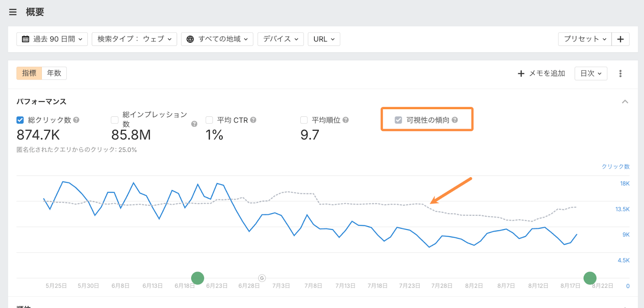This screenshot has height=308, width=644.
Task: Collapse the パフォーマンス section chevron
Action: (x=625, y=101)
